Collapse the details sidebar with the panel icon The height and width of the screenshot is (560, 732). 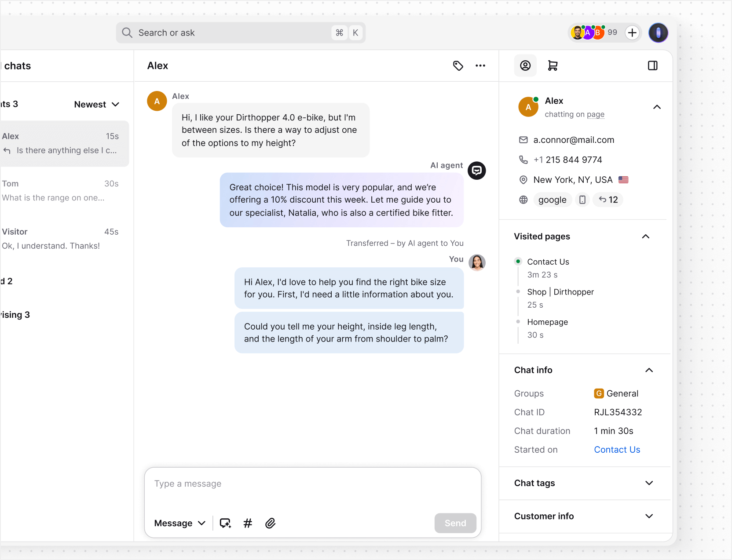tap(652, 65)
